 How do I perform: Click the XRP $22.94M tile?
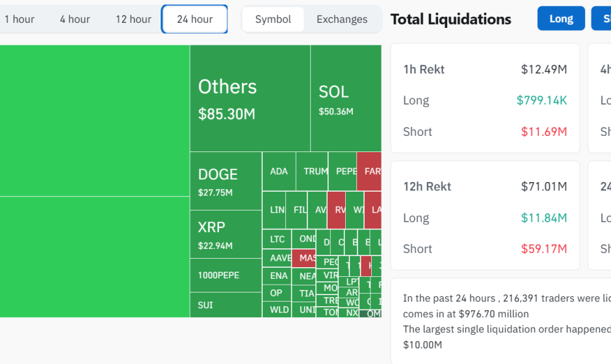pyautogui.click(x=225, y=235)
